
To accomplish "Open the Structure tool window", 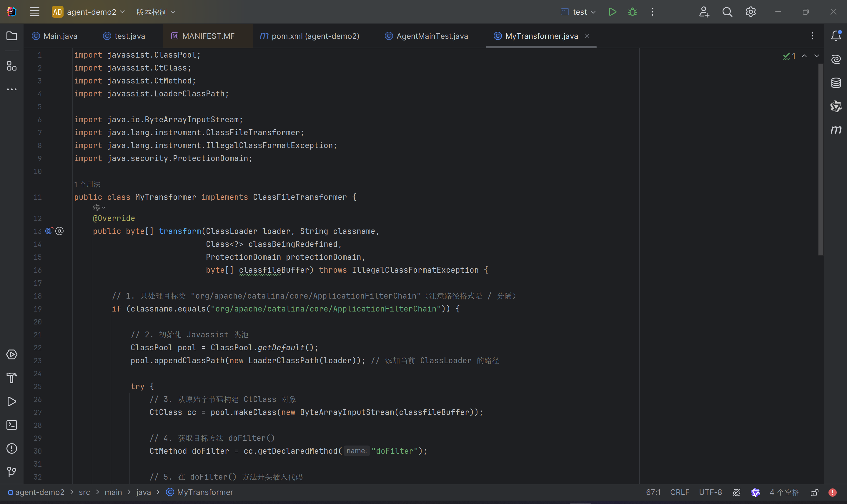I will point(12,66).
